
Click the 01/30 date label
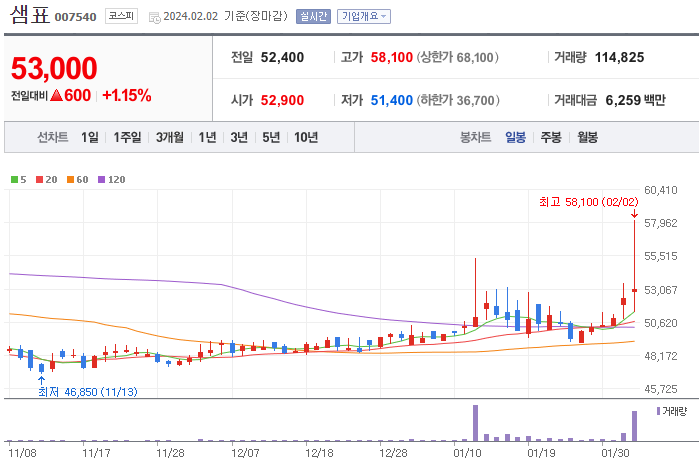click(x=615, y=453)
